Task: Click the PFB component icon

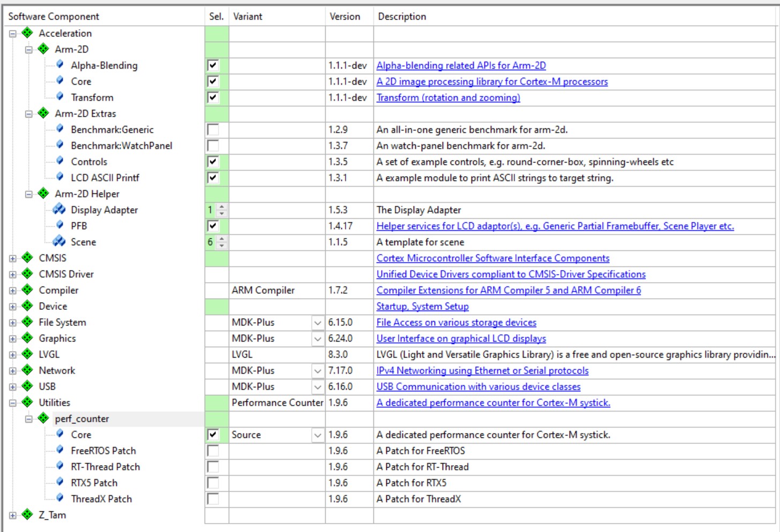Action: (x=60, y=225)
